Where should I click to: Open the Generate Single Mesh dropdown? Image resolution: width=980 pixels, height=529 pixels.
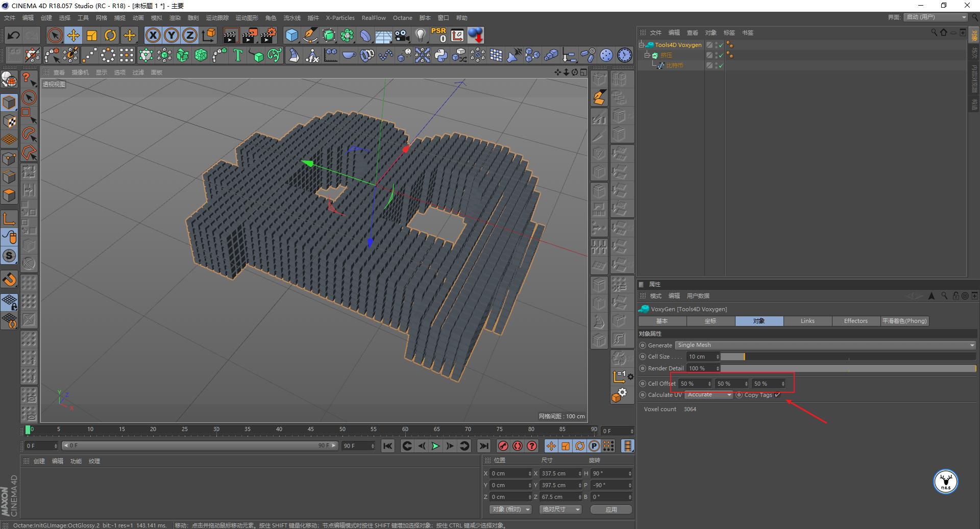coord(825,345)
